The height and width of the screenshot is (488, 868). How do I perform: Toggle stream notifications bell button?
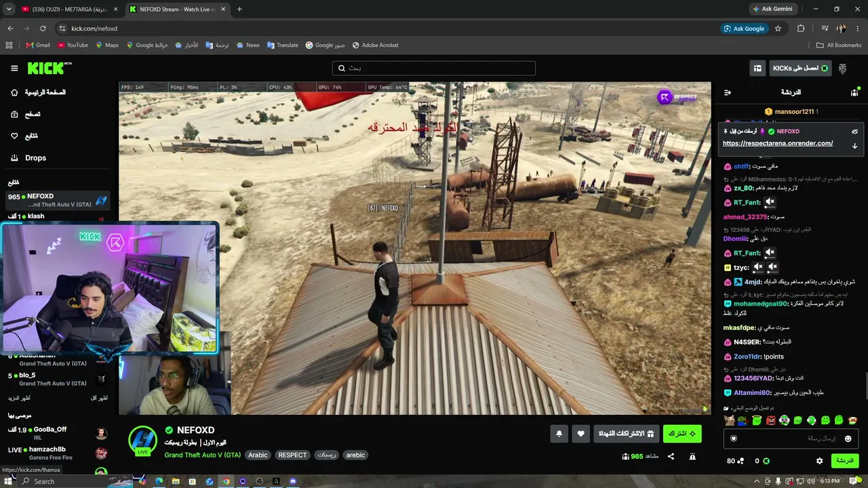pos(559,434)
